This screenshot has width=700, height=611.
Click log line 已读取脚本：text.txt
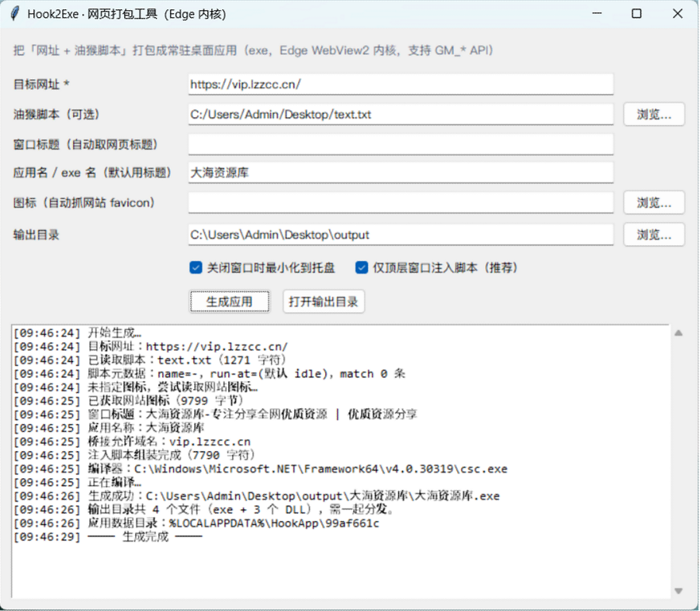[150, 360]
